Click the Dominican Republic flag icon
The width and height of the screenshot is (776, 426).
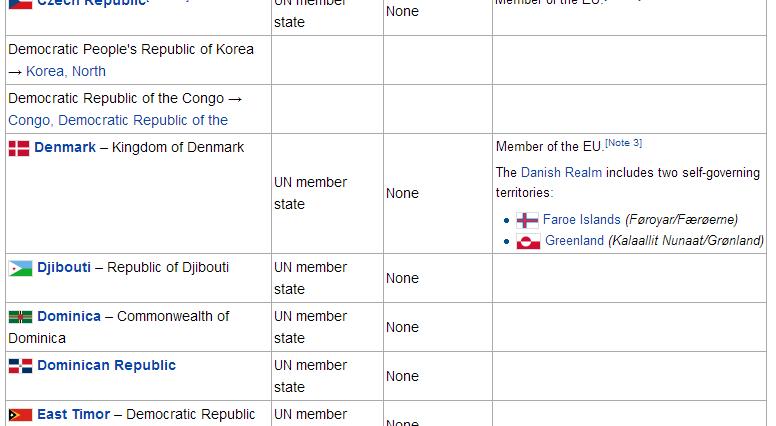20,366
